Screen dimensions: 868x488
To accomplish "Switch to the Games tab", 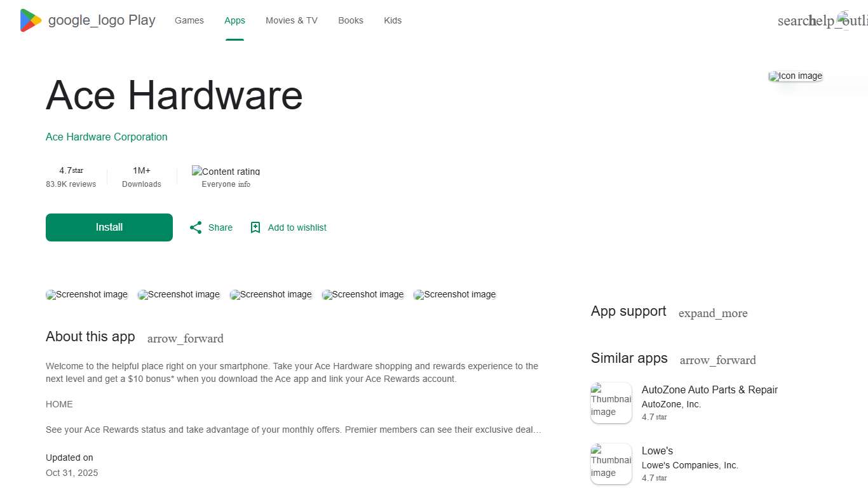I will coord(189,20).
